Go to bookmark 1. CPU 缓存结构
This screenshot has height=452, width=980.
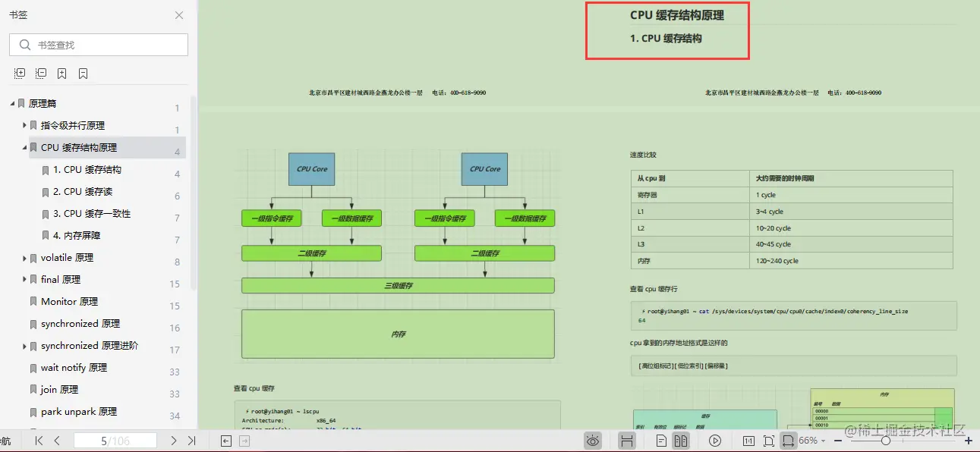pos(87,170)
